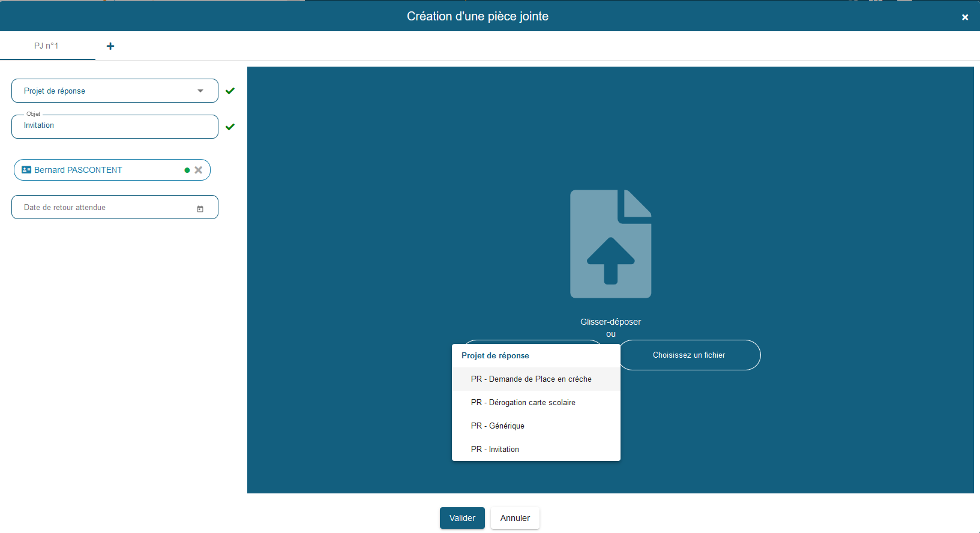Remove Bernard PASCONTENT with the X icon
The image size is (980, 533).
pos(199,170)
